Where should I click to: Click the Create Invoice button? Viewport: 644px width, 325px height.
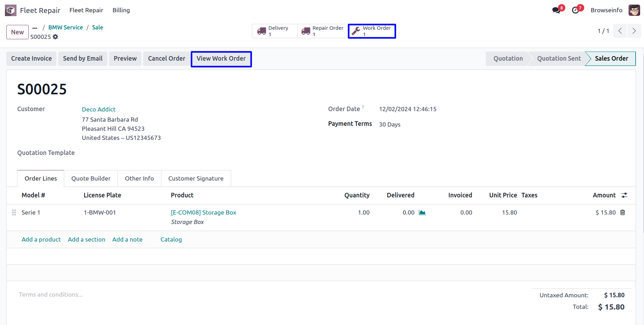click(x=32, y=59)
